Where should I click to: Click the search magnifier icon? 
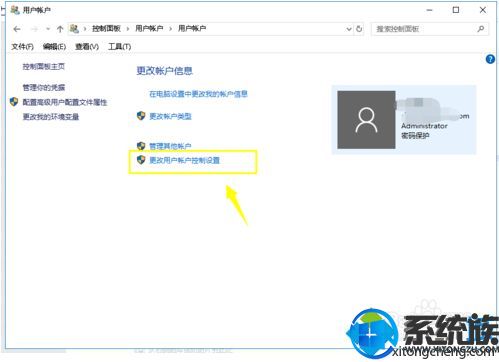(x=481, y=29)
